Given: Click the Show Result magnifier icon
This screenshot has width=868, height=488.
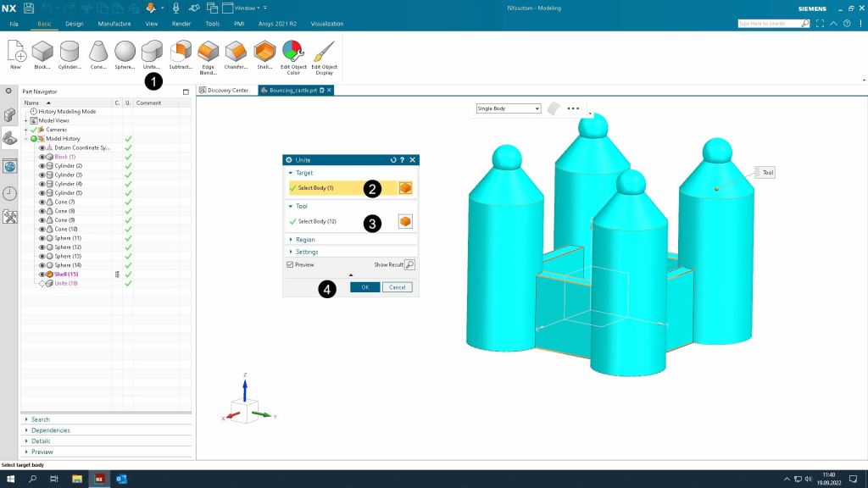Looking at the screenshot, I should [x=409, y=265].
